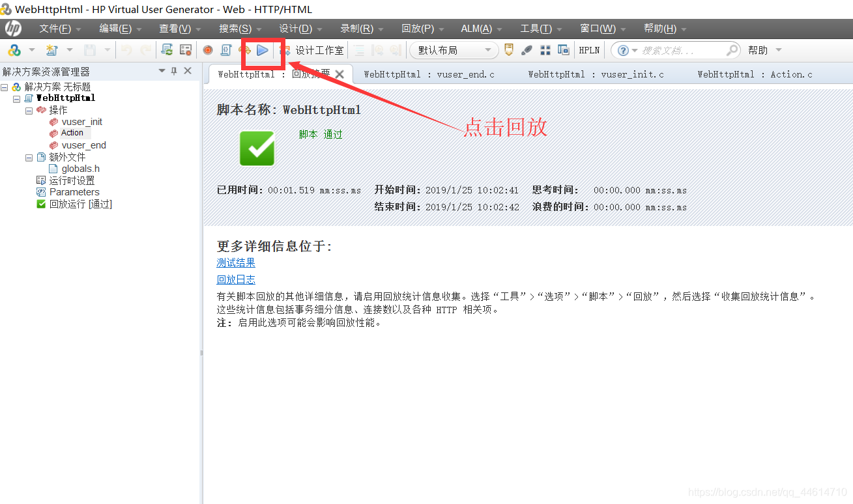Viewport: 853px width, 504px height.
Task: Click the four-squares grid toolbar icon
Action: tap(545, 50)
